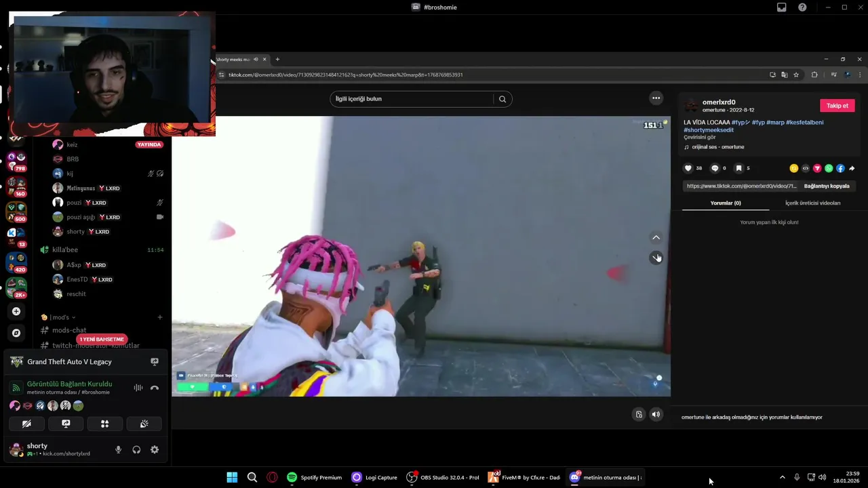
Task: Bookmark this page with the star icon
Action: point(796,75)
